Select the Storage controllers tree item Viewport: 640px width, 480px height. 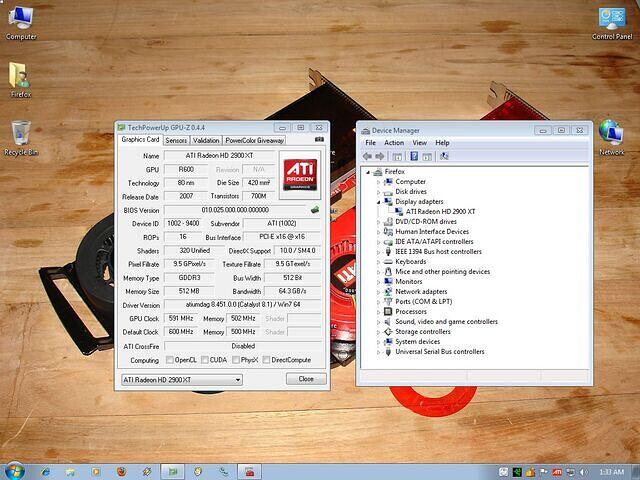tap(423, 331)
